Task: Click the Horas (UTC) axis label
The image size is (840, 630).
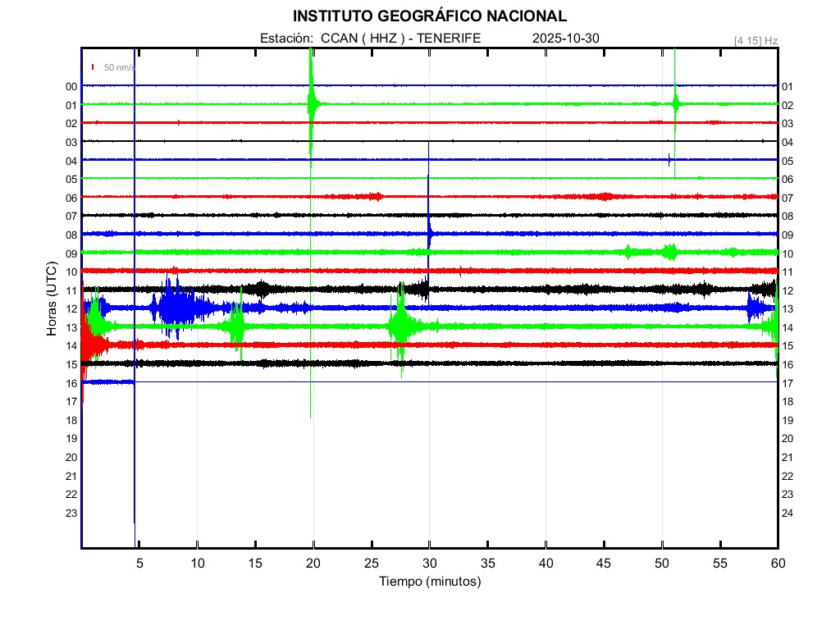Action: tap(52, 299)
